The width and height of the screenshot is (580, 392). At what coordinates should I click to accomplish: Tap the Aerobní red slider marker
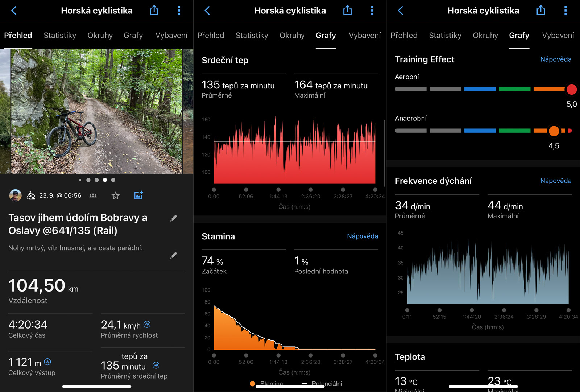571,89
